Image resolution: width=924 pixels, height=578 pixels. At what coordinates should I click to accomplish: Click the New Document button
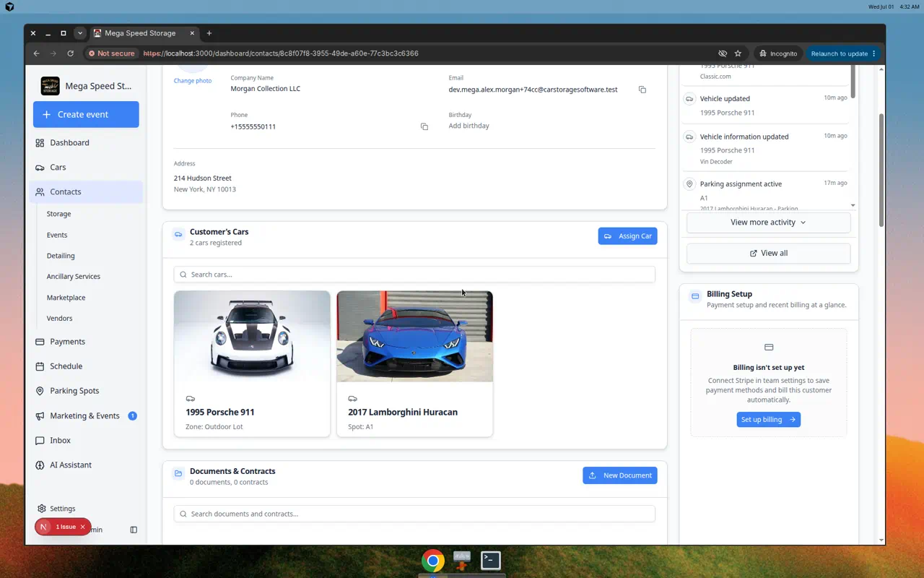click(620, 475)
